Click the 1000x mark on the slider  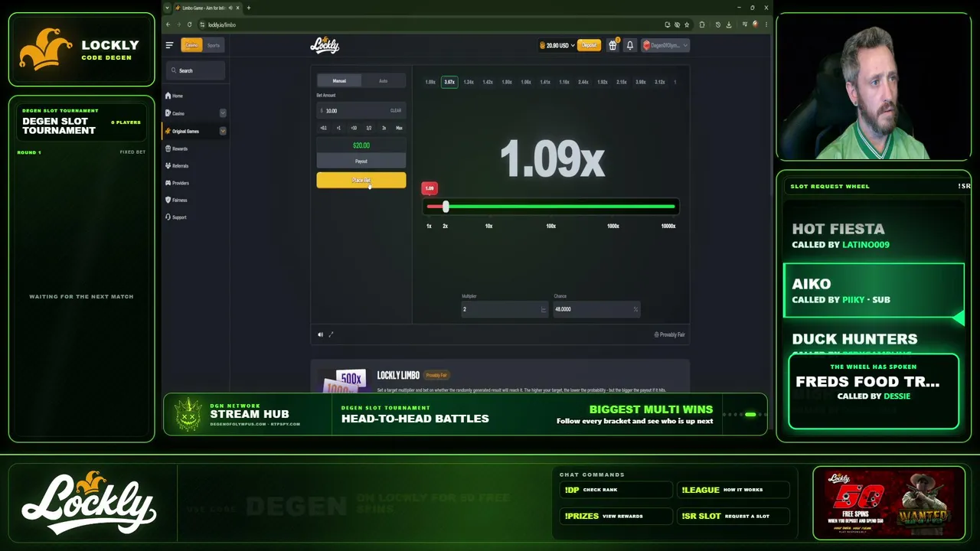coord(613,226)
